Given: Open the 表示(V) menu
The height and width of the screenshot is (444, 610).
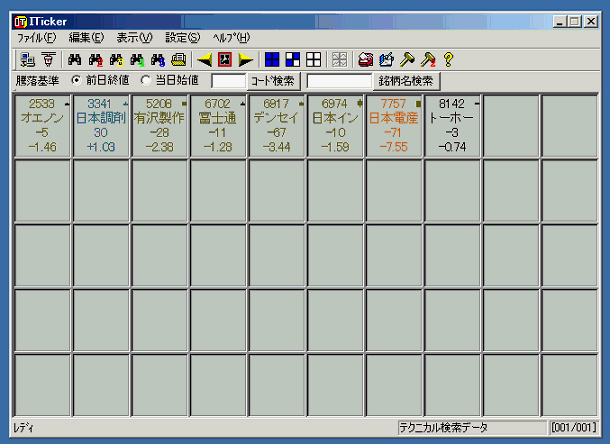Looking at the screenshot, I should (x=135, y=38).
